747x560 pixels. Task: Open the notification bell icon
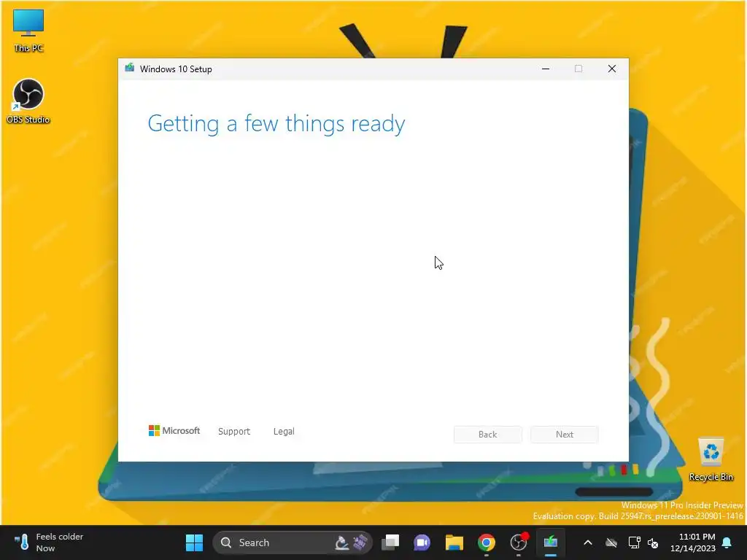pyautogui.click(x=727, y=542)
